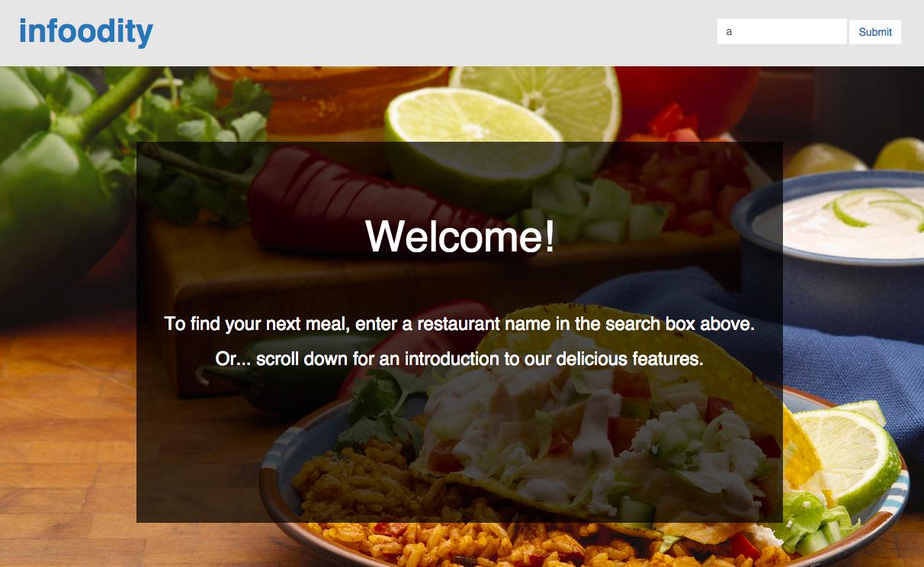
Task: Click the "To find your next meal" sentence
Action: pos(460,324)
